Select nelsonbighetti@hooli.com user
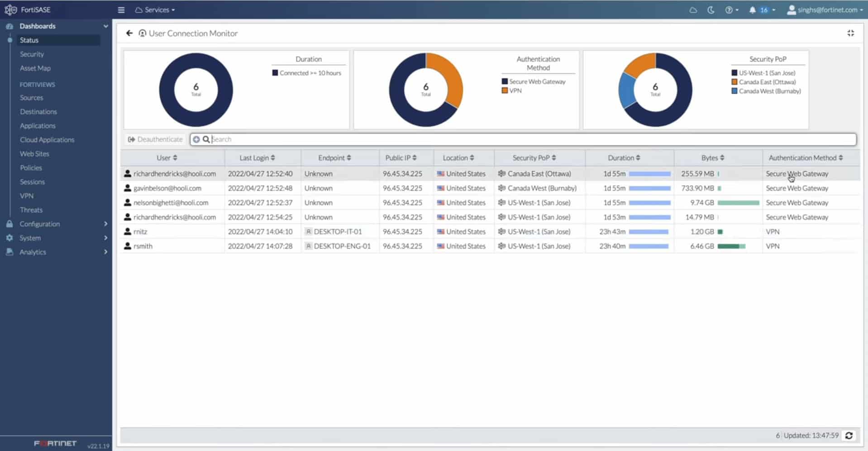Screen dimensions: 868x451 click(x=171, y=202)
